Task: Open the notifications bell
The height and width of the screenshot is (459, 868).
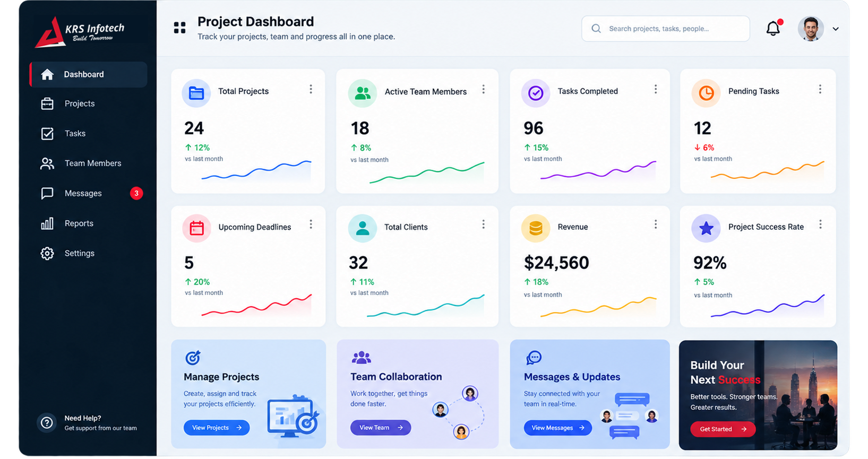Action: 774,28
